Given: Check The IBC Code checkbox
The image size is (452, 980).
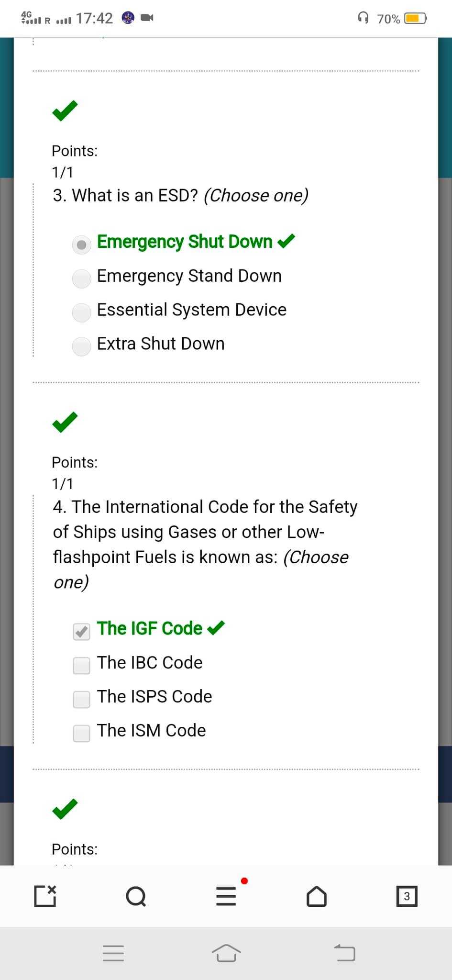Looking at the screenshot, I should click(82, 665).
